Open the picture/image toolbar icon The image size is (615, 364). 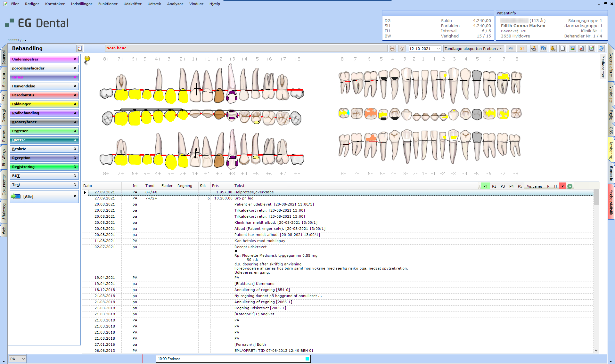coord(572,48)
